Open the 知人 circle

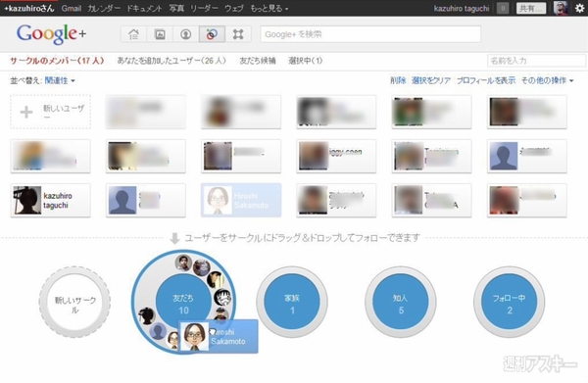tap(401, 302)
